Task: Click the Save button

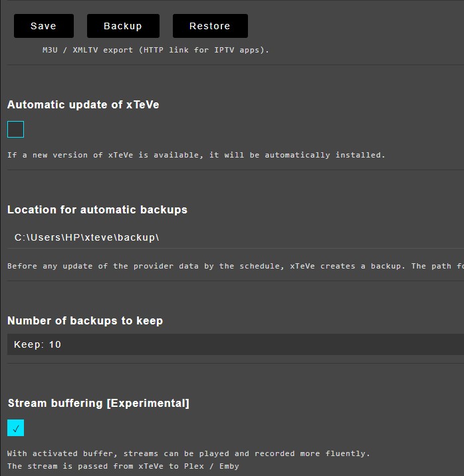Action: (x=44, y=26)
